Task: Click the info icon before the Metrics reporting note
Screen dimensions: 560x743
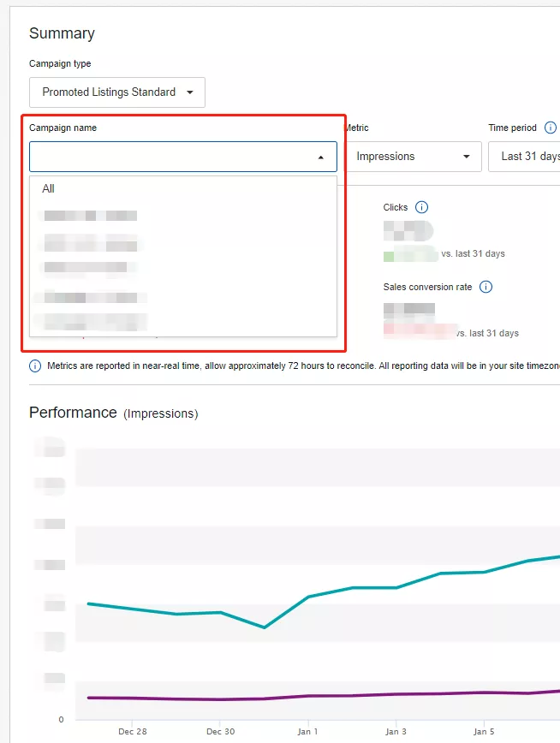Action: click(35, 366)
